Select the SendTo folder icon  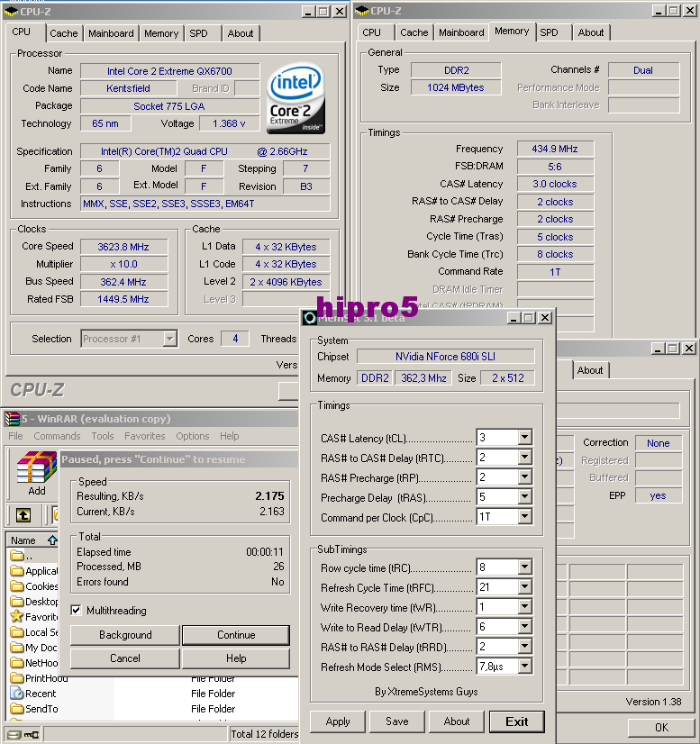17,708
